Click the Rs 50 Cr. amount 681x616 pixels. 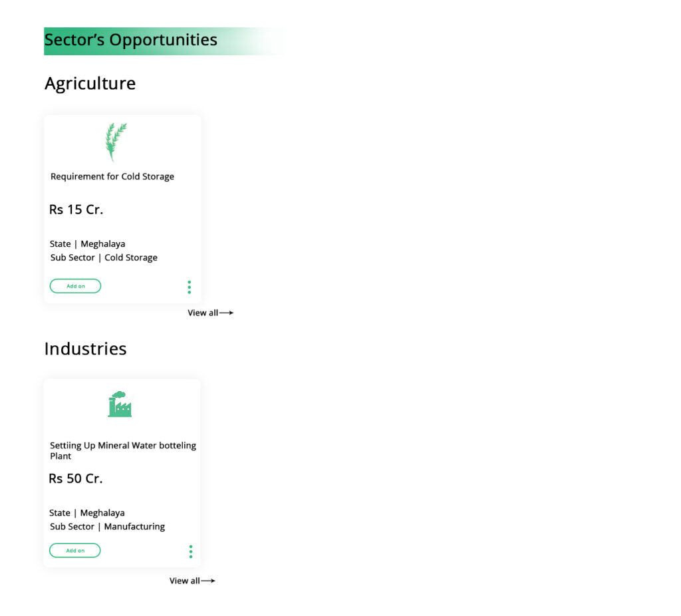76,478
